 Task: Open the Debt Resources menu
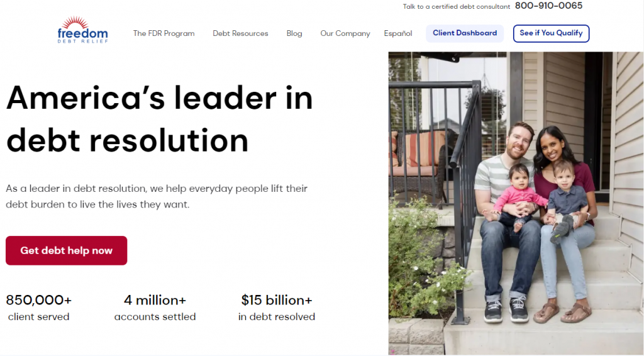[x=240, y=33]
